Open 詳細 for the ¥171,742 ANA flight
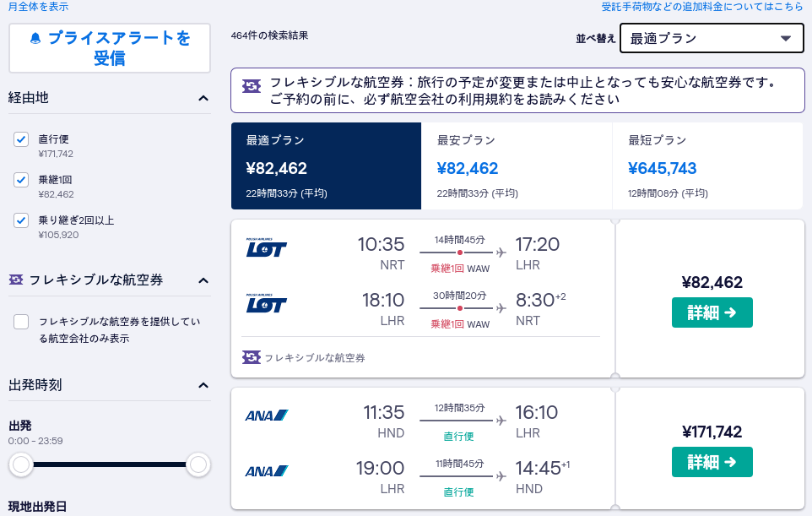Image resolution: width=812 pixels, height=516 pixels. point(712,462)
